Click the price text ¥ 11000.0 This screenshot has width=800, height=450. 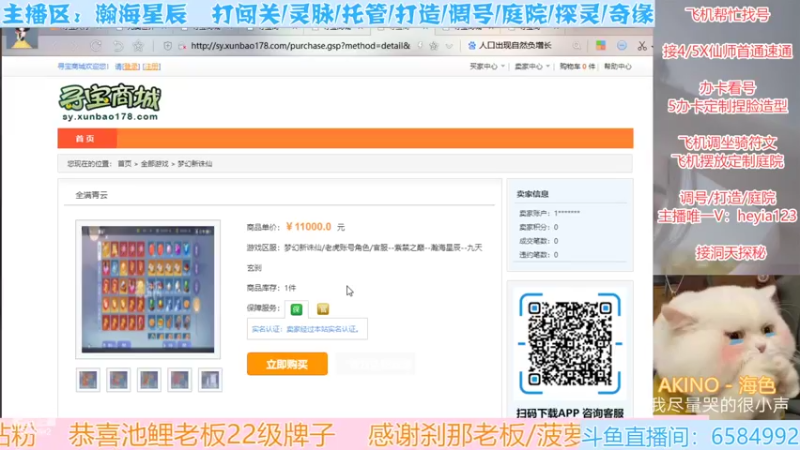(x=309, y=227)
